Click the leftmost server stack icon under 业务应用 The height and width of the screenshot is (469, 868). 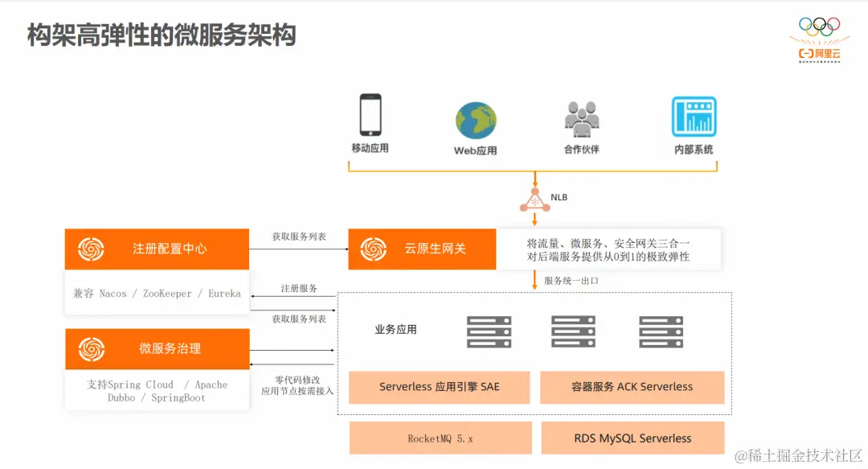point(491,331)
